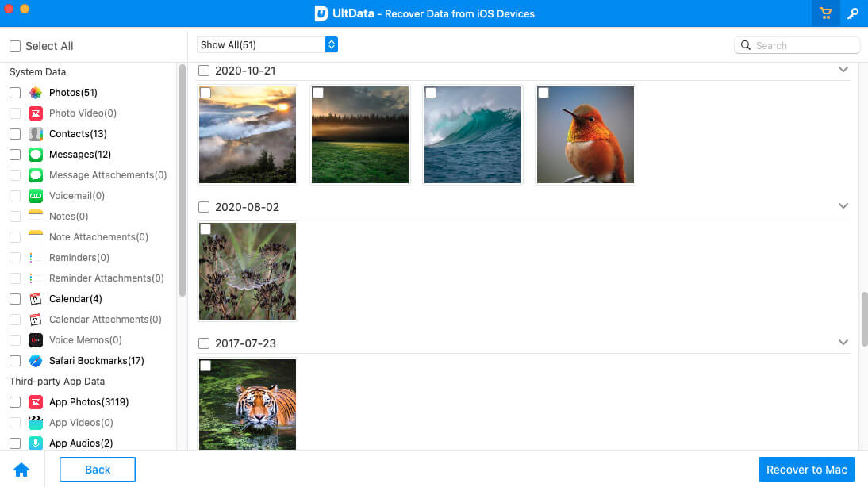The image size is (868, 487).
Task: Select Photos(51) category
Action: point(73,93)
